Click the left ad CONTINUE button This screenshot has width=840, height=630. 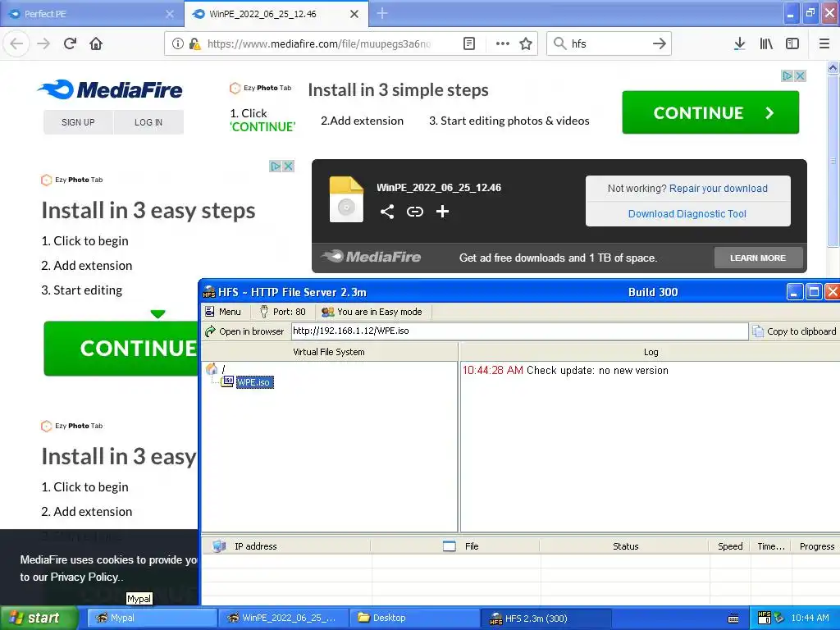121,348
